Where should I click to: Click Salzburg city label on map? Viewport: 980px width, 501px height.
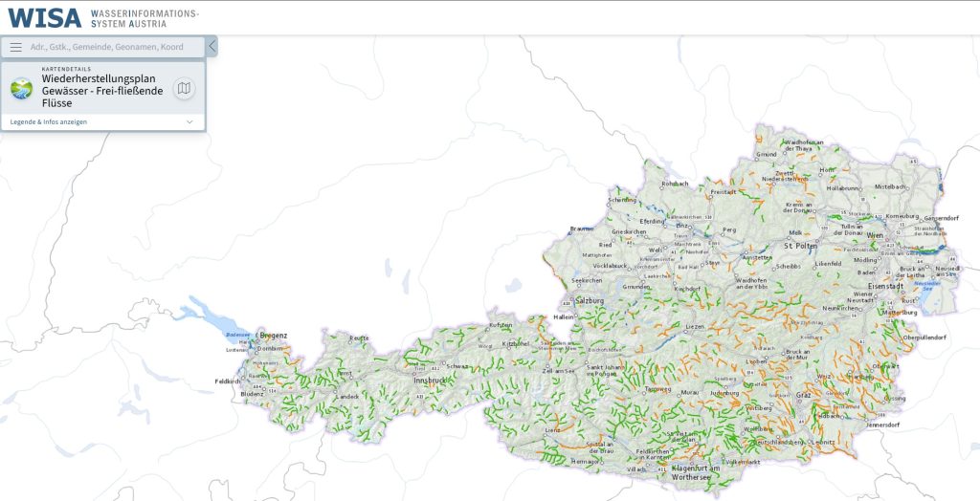[x=590, y=300]
